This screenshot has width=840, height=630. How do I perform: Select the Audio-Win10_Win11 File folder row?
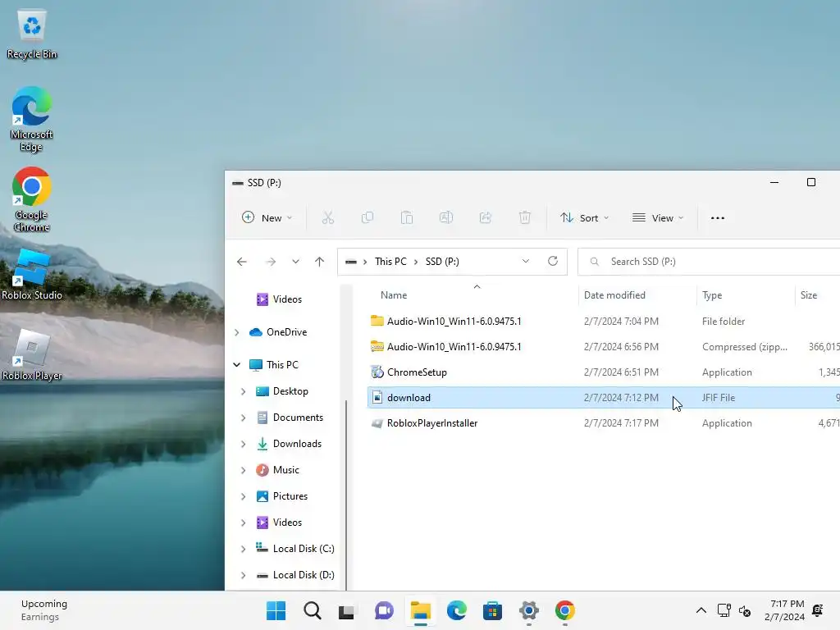604,322
